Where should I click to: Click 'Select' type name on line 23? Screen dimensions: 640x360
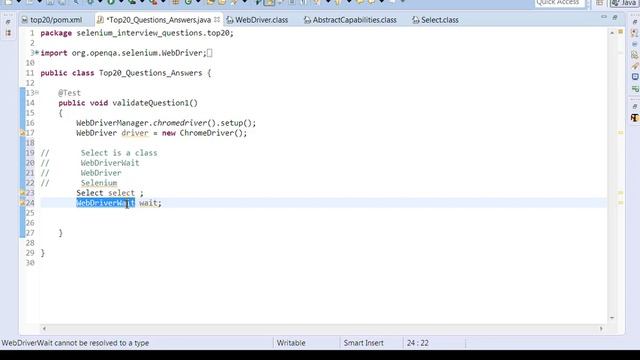[x=90, y=193]
